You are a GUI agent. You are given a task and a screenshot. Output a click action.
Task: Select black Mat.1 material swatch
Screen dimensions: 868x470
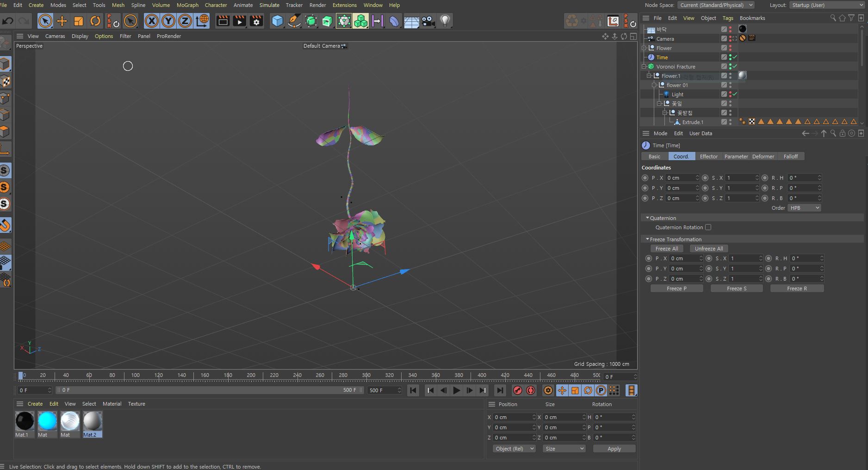coord(25,421)
